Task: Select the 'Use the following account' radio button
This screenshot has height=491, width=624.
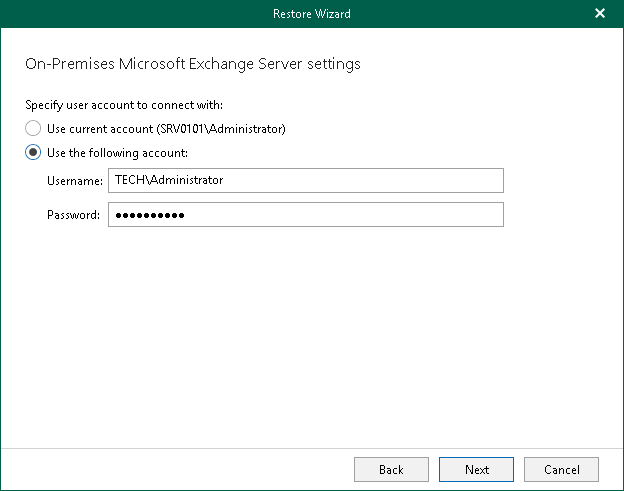Action: (x=34, y=153)
